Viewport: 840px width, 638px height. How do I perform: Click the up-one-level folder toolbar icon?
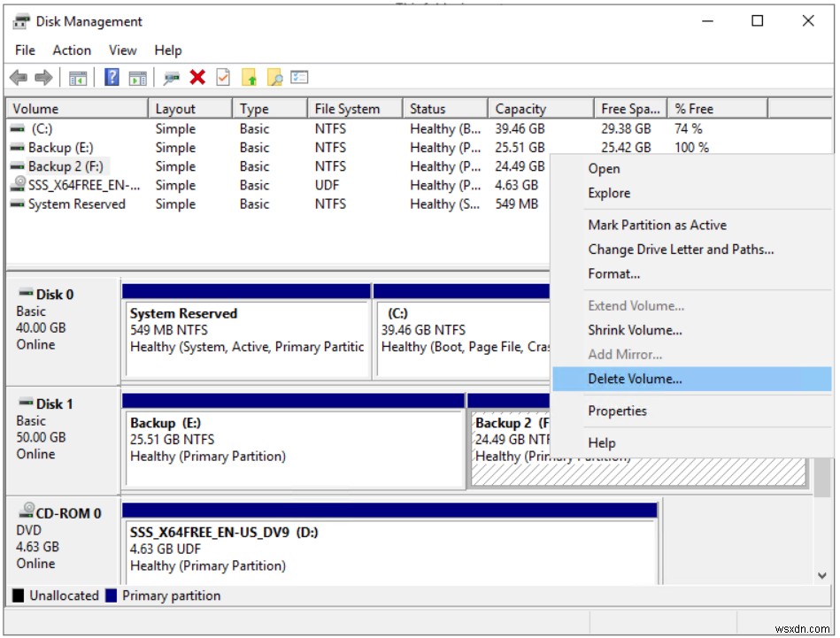coord(250,77)
